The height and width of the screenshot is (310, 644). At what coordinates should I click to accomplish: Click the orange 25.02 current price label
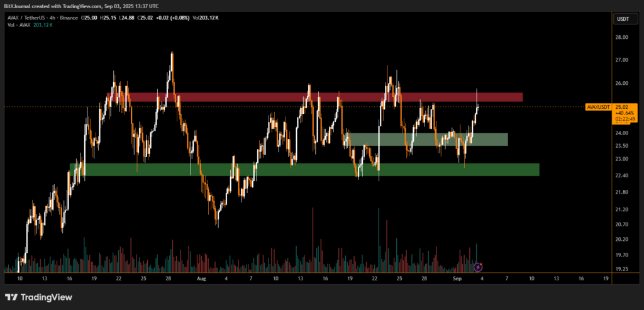tap(621, 108)
